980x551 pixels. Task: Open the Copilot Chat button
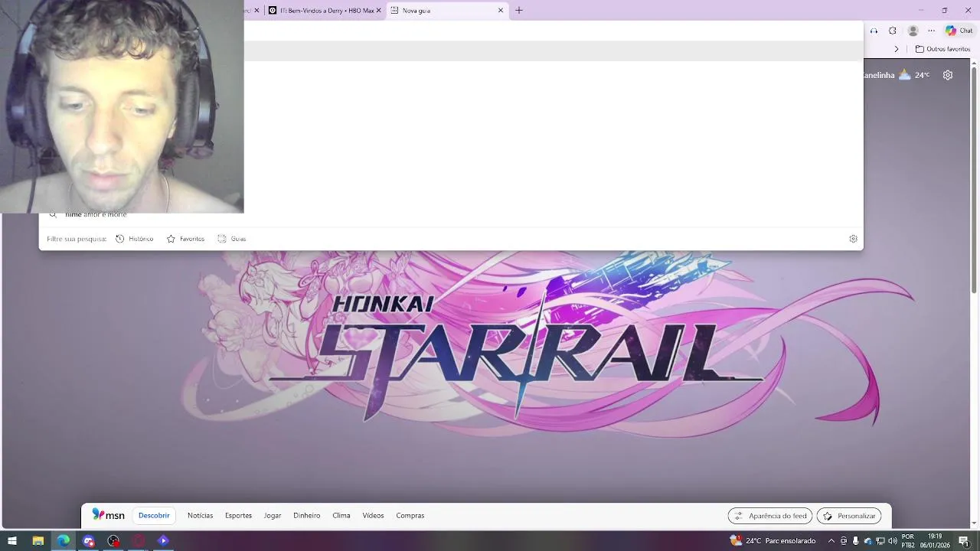(x=959, y=31)
